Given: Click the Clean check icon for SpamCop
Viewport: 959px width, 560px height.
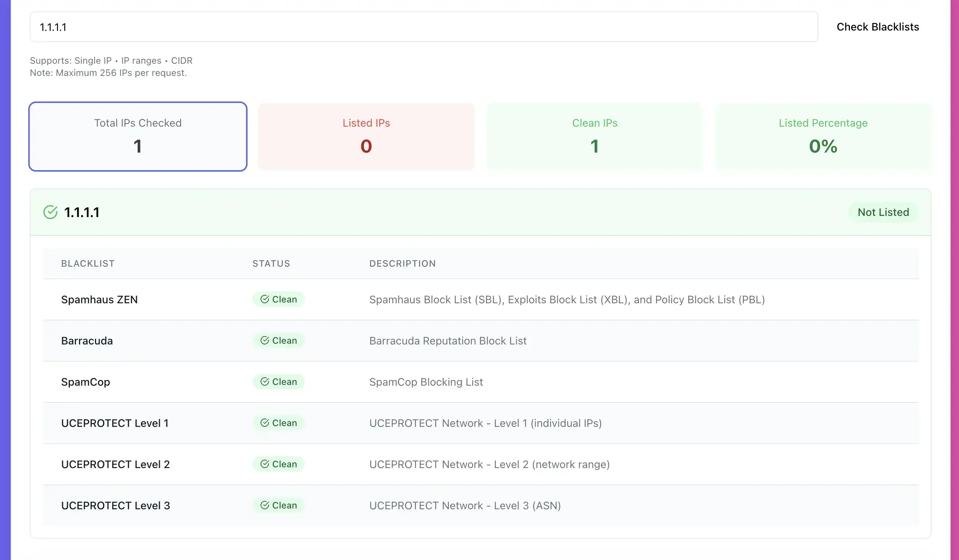Looking at the screenshot, I should click(x=265, y=381).
